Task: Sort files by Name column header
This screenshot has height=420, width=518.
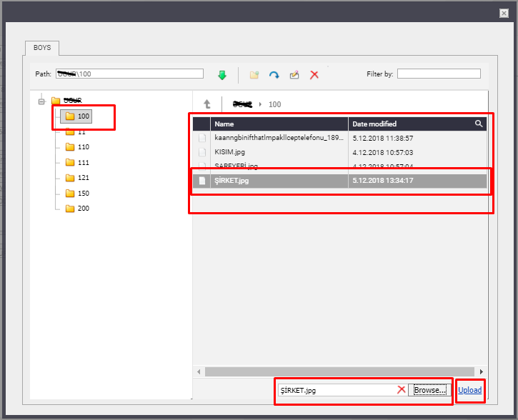Action: point(279,124)
